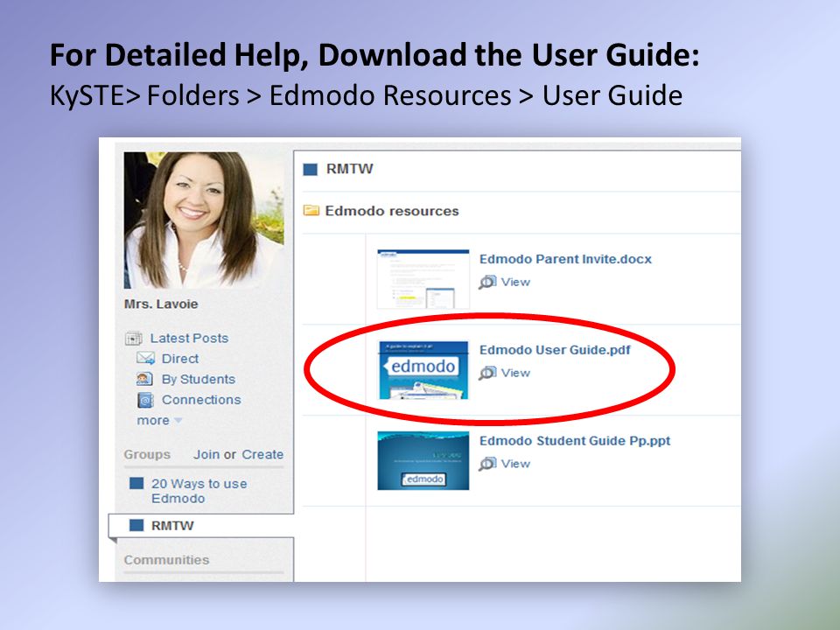Open Edmodo Parent Invite.docx file link
Viewport: 840px width, 630px height.
click(x=565, y=259)
